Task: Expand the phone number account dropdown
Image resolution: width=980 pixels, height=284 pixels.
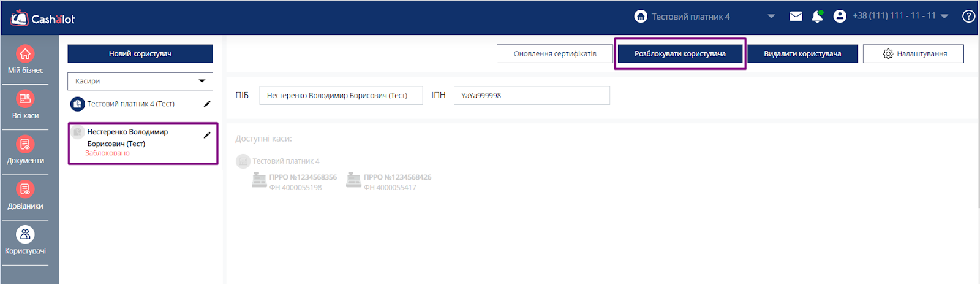Action: pyautogui.click(x=944, y=17)
